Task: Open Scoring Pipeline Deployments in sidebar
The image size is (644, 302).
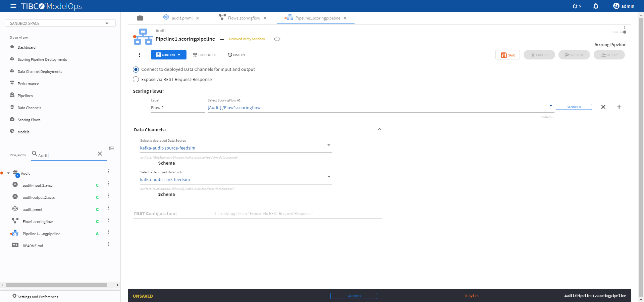Action: 42,59
